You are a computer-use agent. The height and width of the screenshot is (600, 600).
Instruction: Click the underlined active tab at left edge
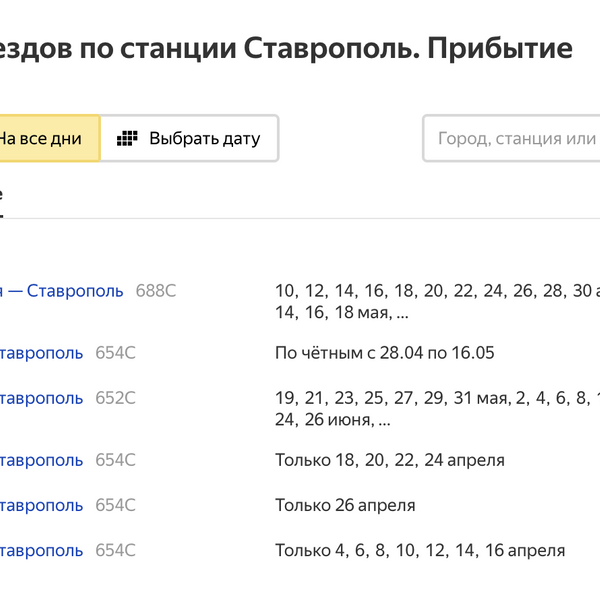point(2,198)
